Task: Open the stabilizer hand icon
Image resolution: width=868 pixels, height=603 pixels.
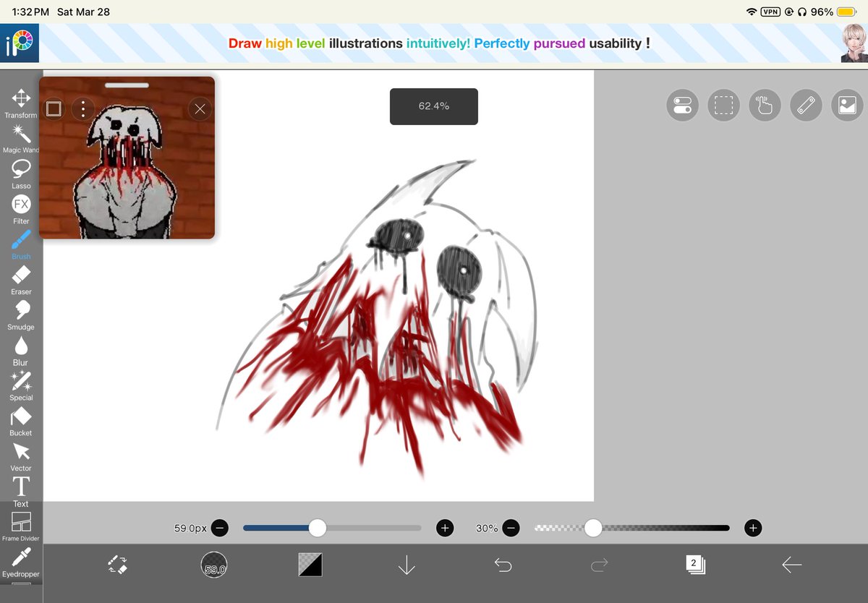Action: [765, 106]
